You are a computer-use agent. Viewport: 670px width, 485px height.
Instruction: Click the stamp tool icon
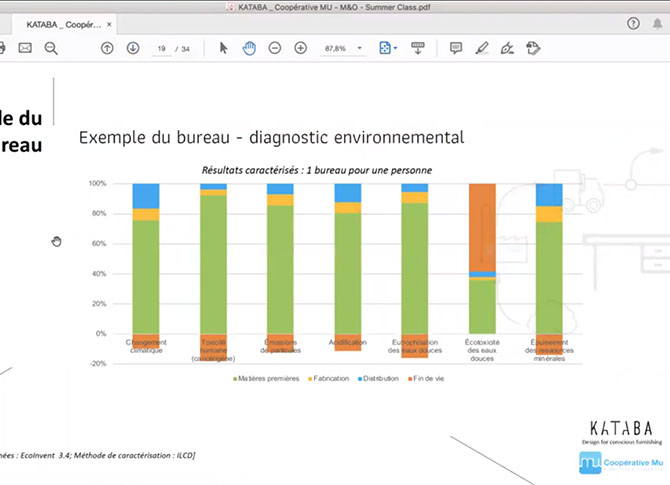[533, 48]
